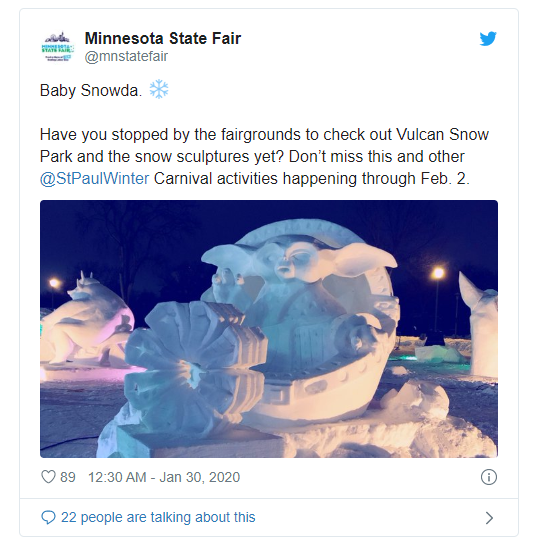Click the Twitter bird logo
This screenshot has height=549, width=536.
pos(488,39)
